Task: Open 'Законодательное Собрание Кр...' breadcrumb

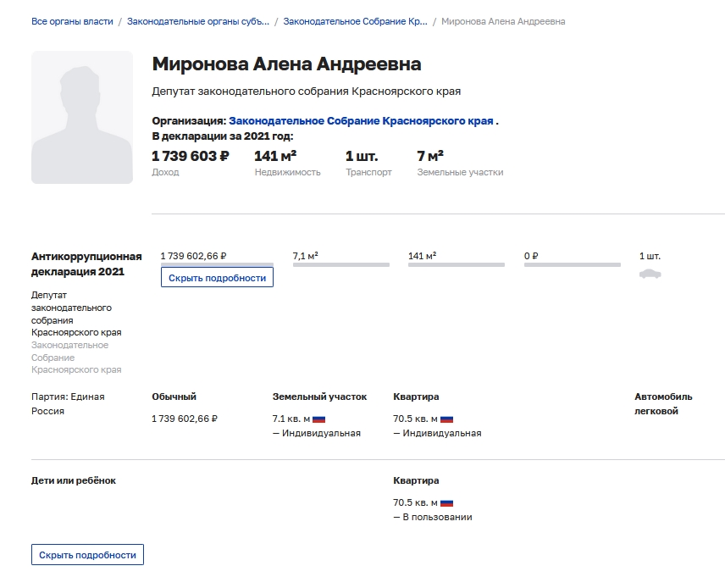Action: click(x=355, y=21)
